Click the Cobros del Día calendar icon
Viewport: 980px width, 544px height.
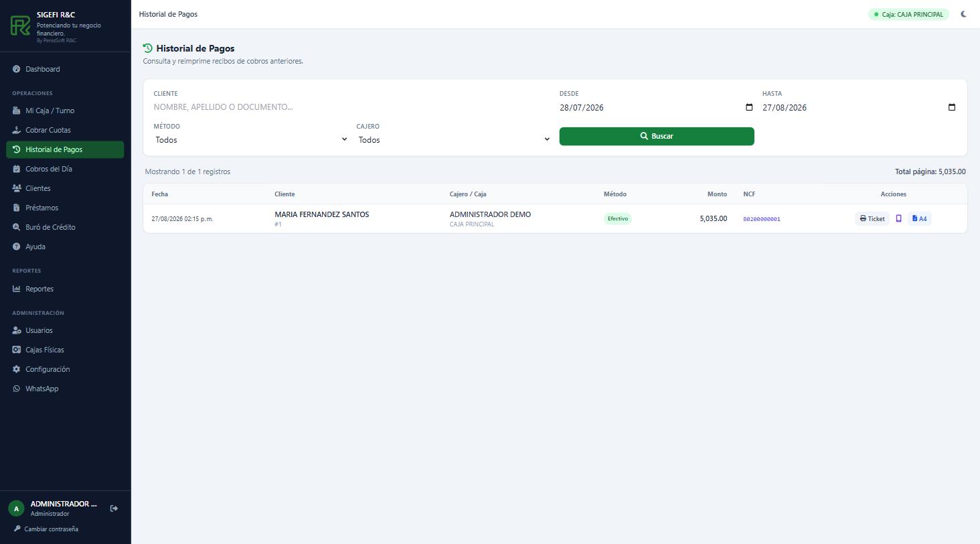coord(17,169)
